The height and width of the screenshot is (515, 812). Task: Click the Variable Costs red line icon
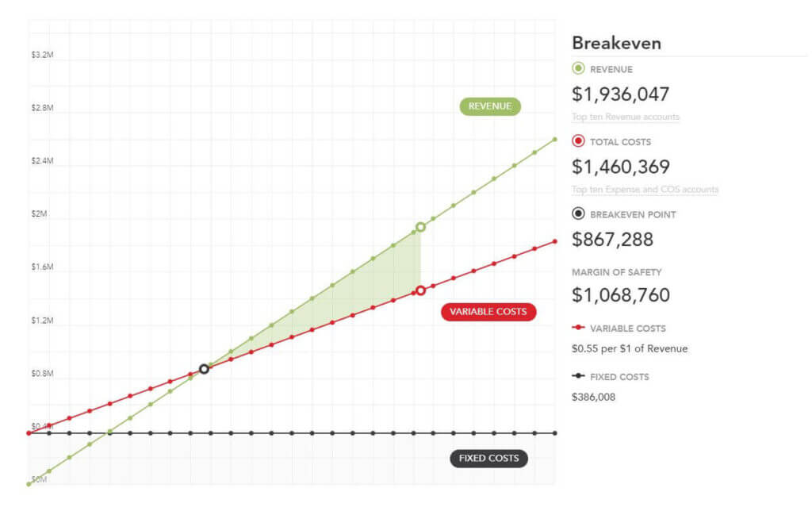coord(578,328)
